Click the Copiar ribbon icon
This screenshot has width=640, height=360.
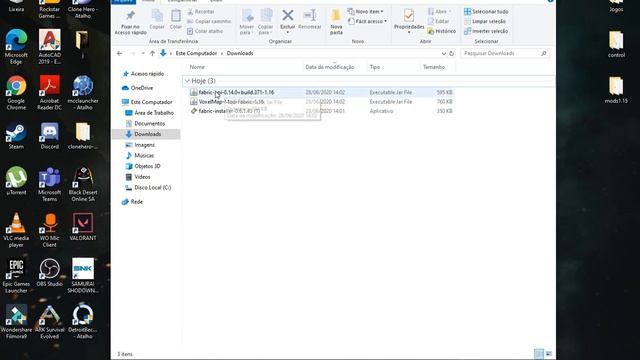click(157, 17)
